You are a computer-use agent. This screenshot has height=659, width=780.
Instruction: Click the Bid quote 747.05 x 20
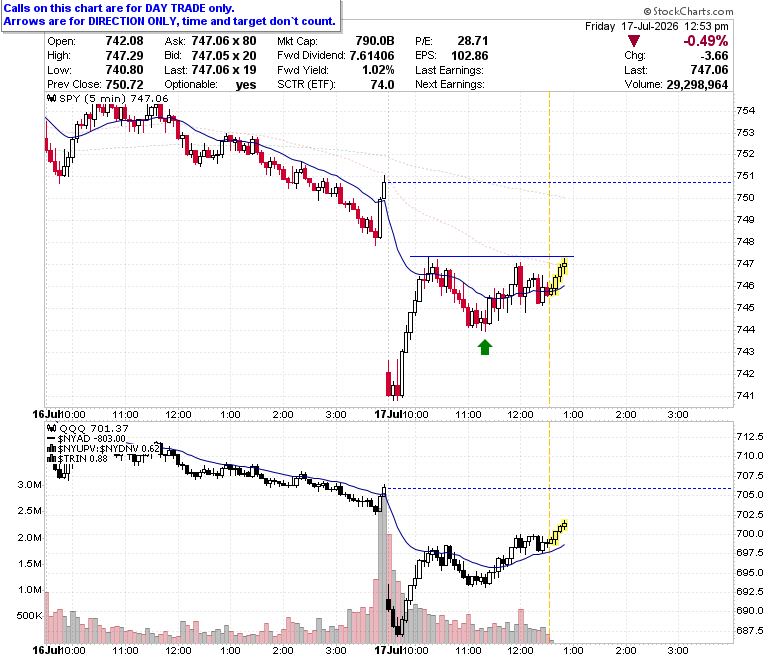click(224, 55)
